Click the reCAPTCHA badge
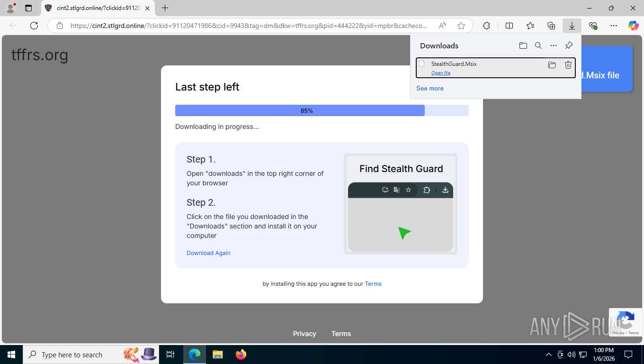644x364 pixels. click(625, 322)
